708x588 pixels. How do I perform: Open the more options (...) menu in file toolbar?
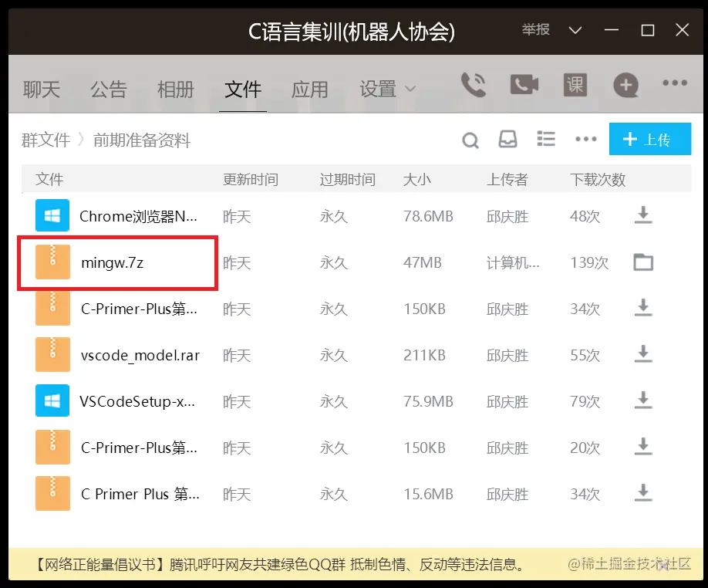click(x=585, y=140)
